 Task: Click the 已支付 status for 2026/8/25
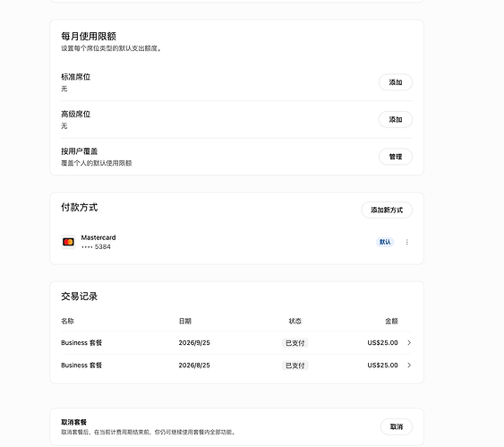click(295, 365)
